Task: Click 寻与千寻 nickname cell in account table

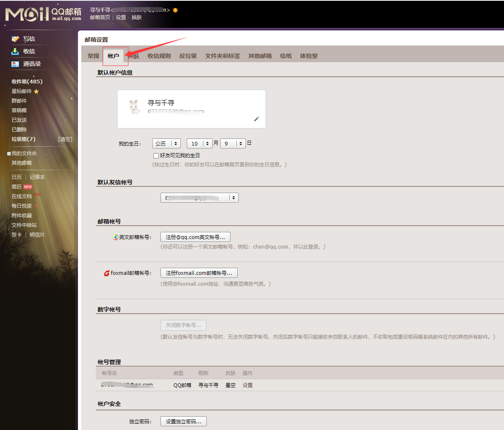Action: (208, 385)
